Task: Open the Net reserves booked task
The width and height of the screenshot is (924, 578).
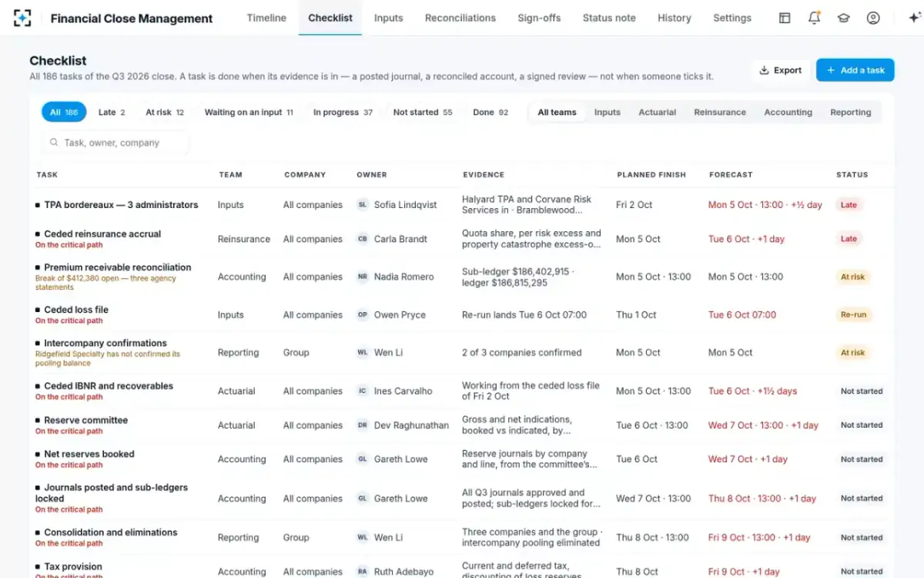Action: coord(89,454)
